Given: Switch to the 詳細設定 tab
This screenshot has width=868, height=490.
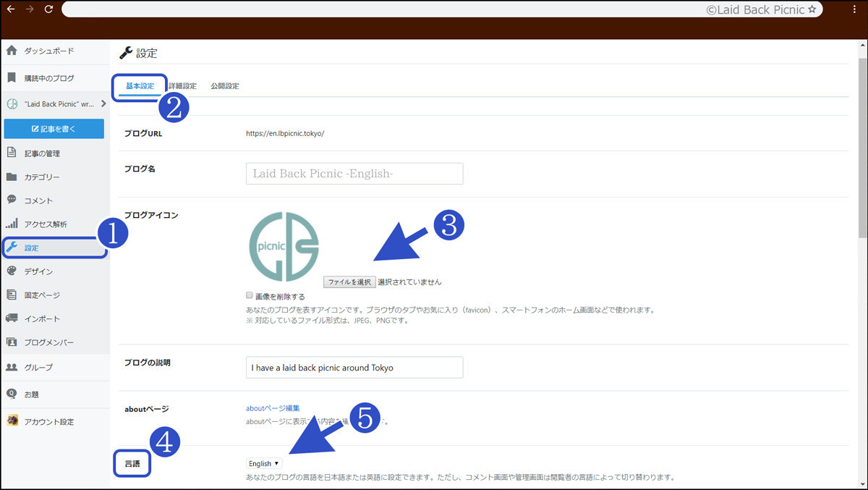Looking at the screenshot, I should click(182, 85).
